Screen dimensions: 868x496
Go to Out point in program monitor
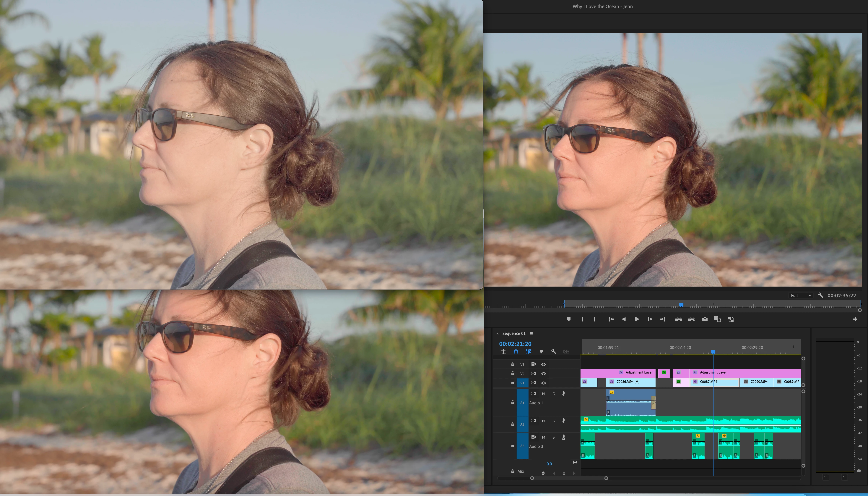[x=662, y=319]
